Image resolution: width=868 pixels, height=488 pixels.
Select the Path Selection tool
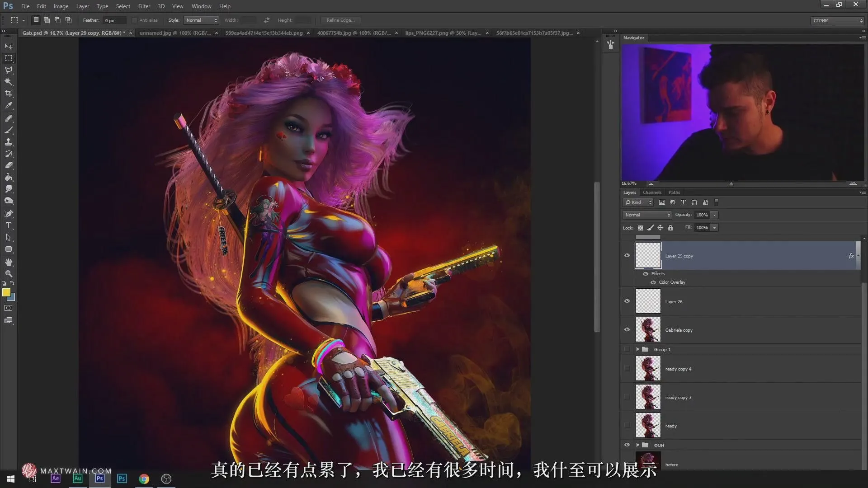(9, 237)
